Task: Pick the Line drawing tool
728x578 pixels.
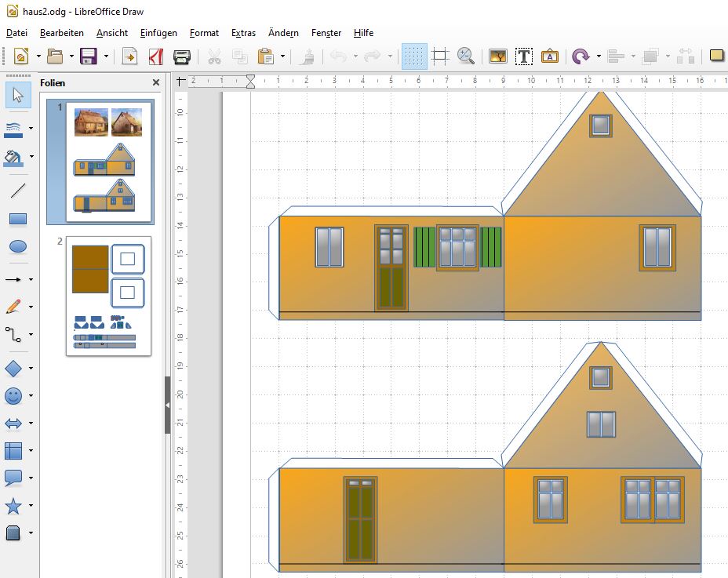Action: click(17, 191)
